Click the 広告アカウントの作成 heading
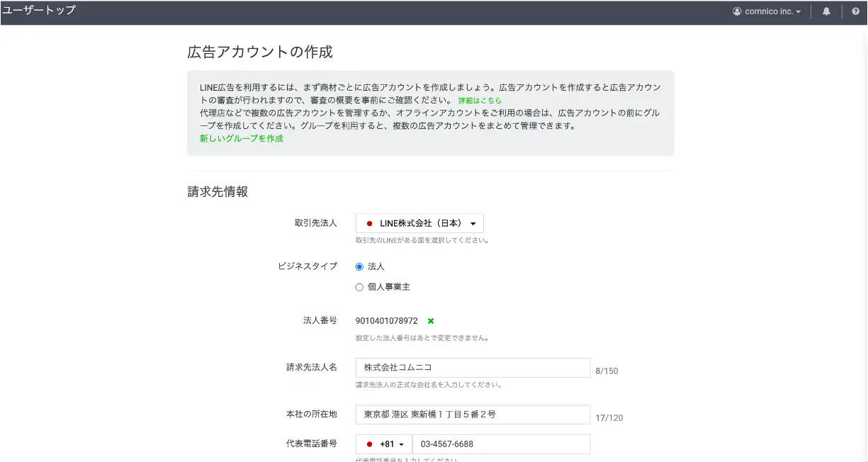The height and width of the screenshot is (462, 868). coord(260,52)
